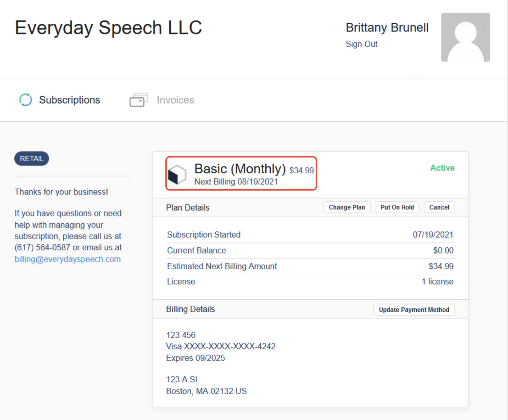Click the Basic plan cube icon
The width and height of the screenshot is (508, 420).
pyautogui.click(x=177, y=174)
